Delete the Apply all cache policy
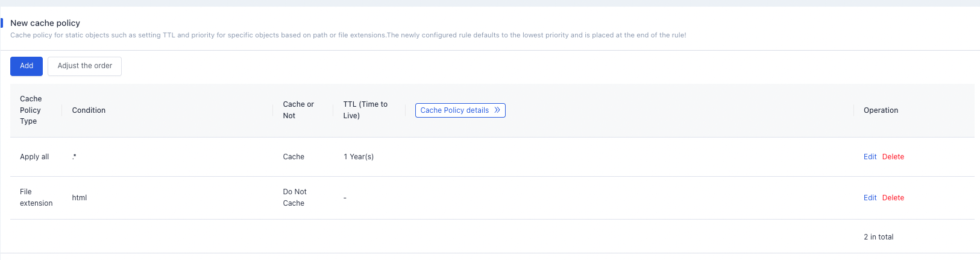 click(893, 157)
